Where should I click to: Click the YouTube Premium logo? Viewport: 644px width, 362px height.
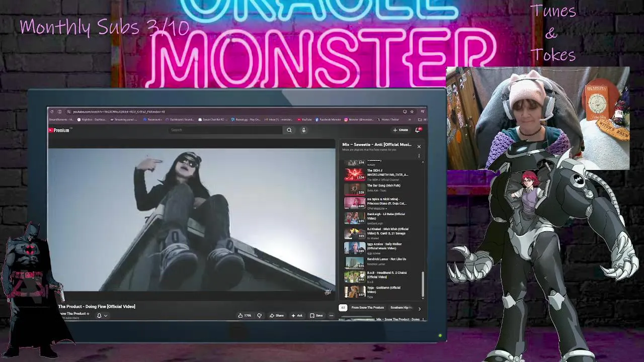[x=59, y=130]
